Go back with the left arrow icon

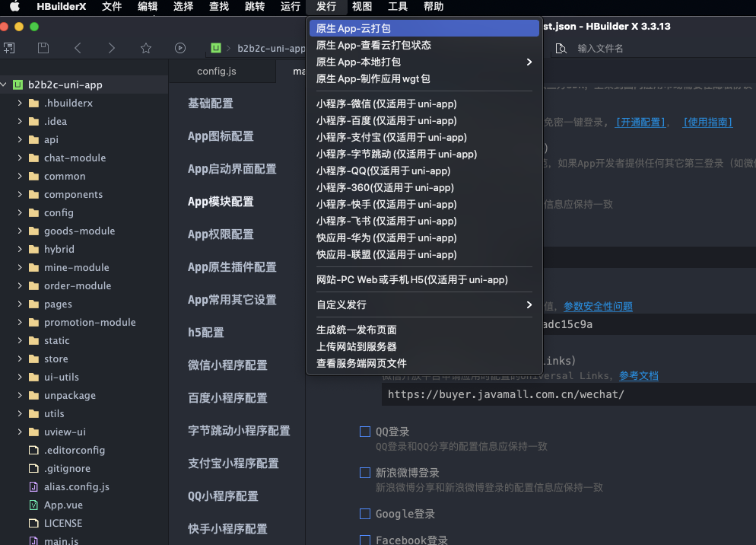point(78,48)
